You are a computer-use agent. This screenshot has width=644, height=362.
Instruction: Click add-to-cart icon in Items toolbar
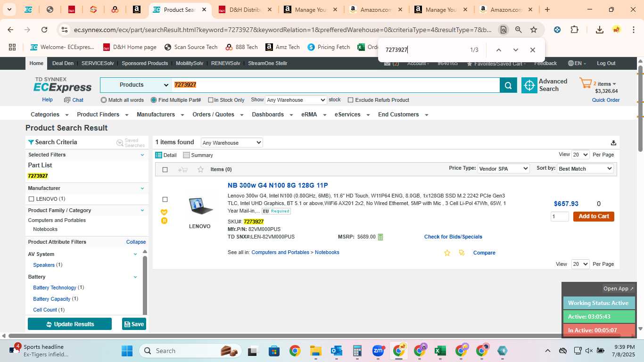click(183, 170)
